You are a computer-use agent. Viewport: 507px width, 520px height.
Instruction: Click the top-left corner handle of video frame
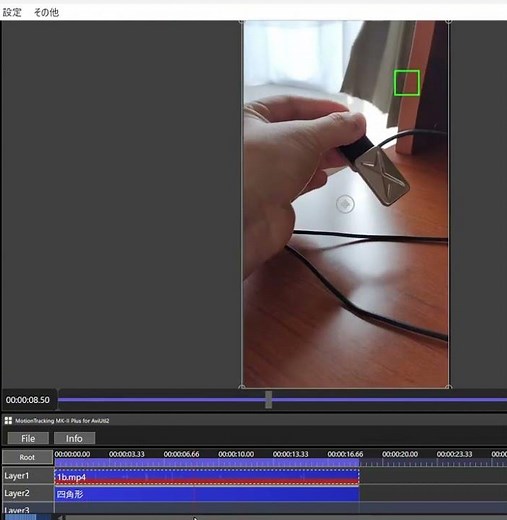pos(242,21)
